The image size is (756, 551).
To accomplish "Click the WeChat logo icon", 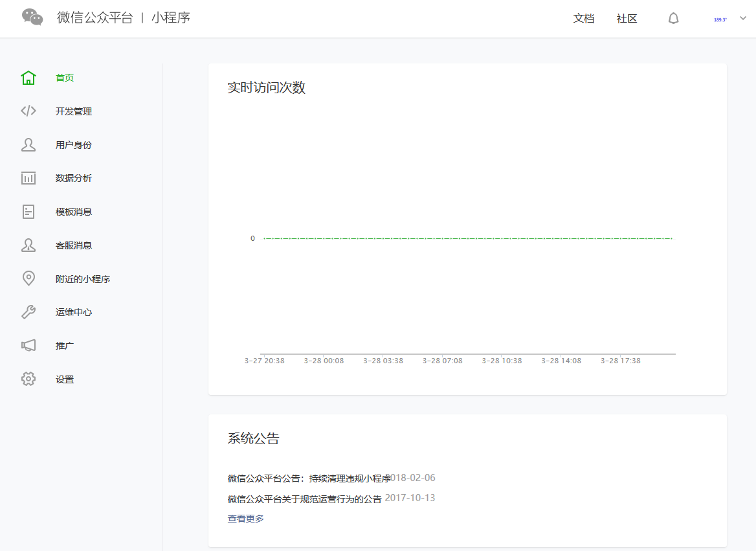I will 32,17.
